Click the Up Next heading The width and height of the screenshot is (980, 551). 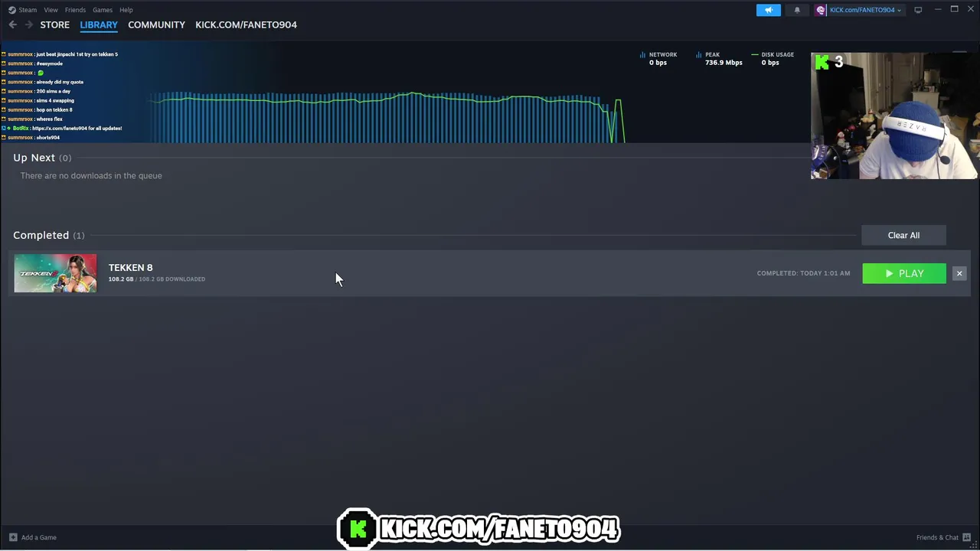tap(34, 158)
